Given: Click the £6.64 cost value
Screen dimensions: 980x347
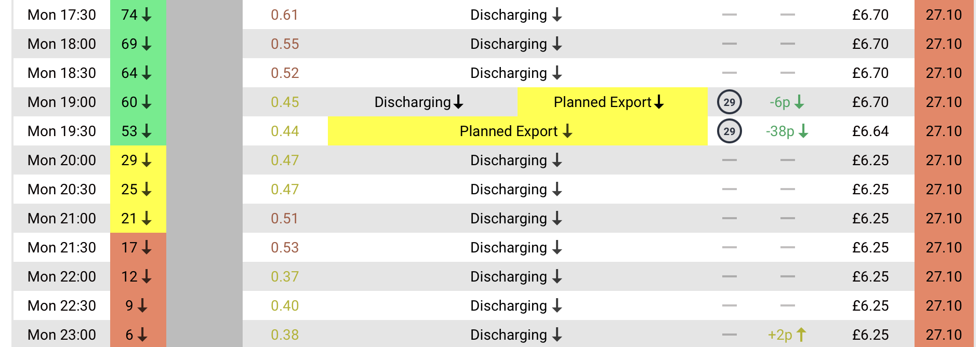Looking at the screenshot, I should click(x=870, y=131).
